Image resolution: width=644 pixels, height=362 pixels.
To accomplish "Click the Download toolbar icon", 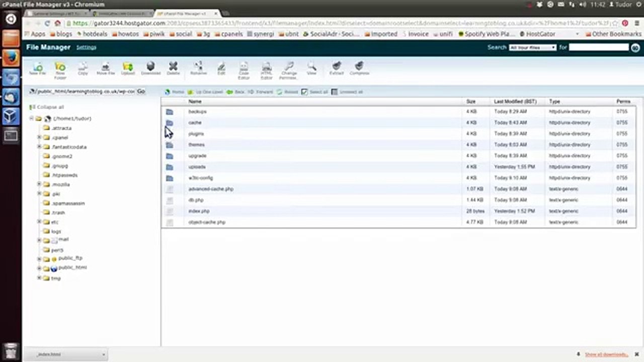I will tap(150, 68).
